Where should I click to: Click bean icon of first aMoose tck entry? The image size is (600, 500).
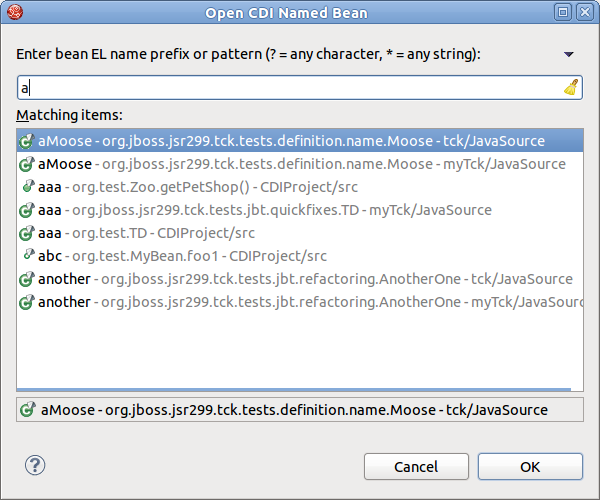(x=27, y=141)
